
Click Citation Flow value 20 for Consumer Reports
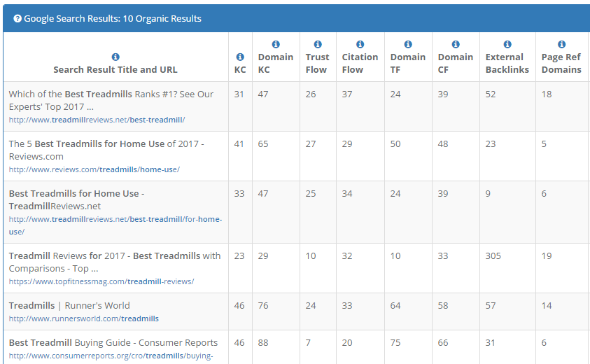[347, 343]
